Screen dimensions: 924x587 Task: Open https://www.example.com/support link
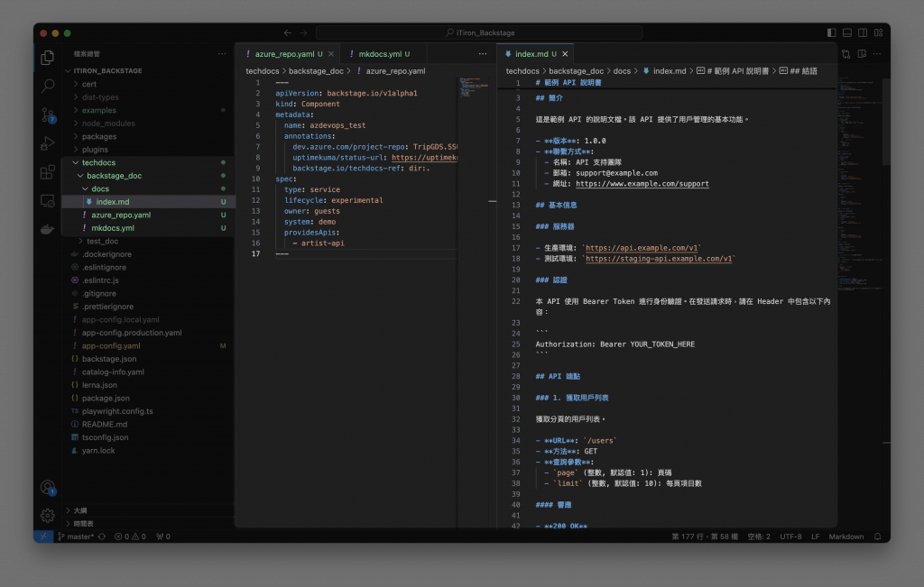pos(642,184)
